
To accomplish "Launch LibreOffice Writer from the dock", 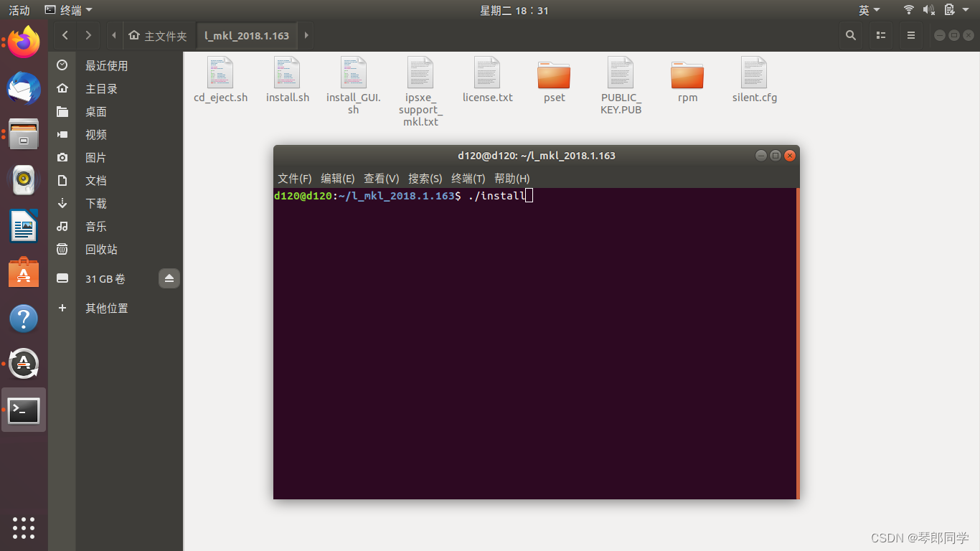I will coord(24,227).
